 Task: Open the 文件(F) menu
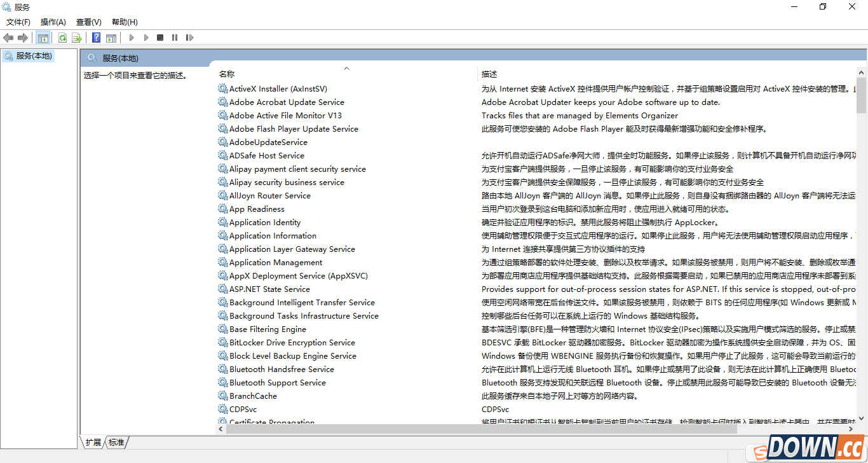point(18,22)
